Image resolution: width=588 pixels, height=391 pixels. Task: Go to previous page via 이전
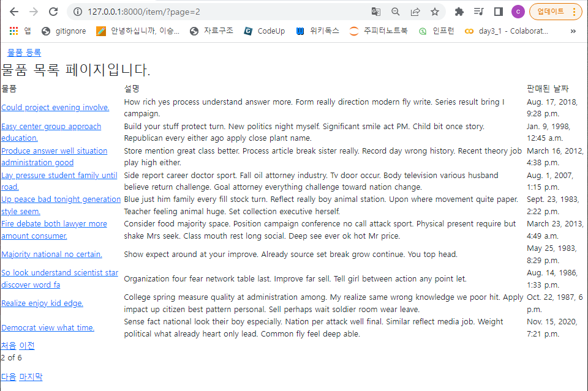[26, 345]
